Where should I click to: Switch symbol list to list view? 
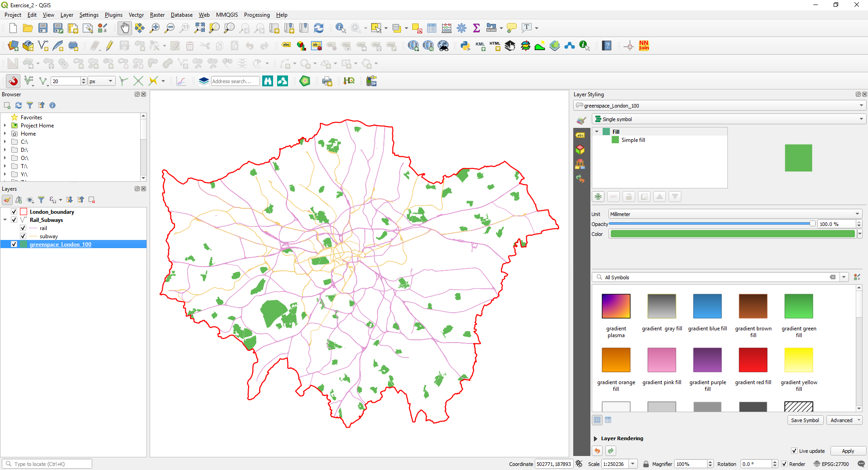608,420
